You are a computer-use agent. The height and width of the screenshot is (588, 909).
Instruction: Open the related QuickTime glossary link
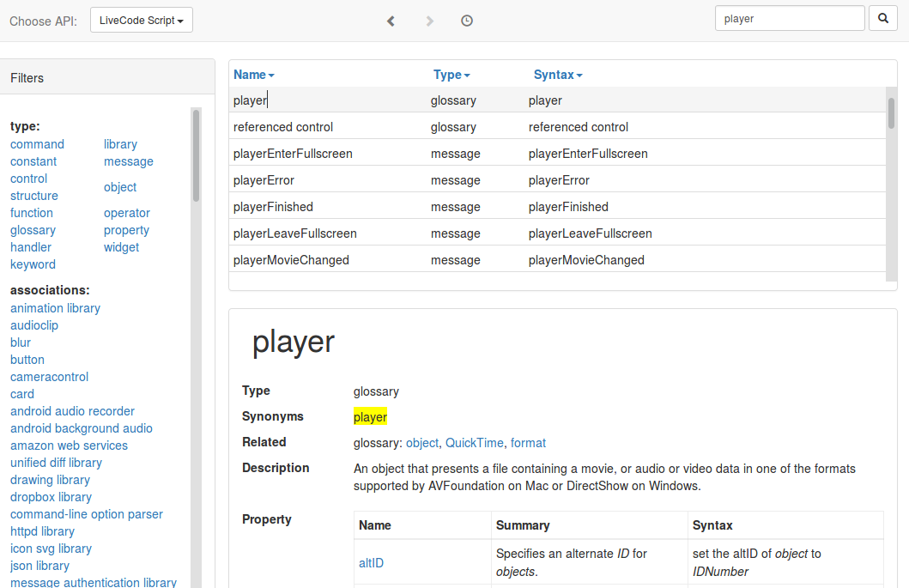(x=474, y=443)
